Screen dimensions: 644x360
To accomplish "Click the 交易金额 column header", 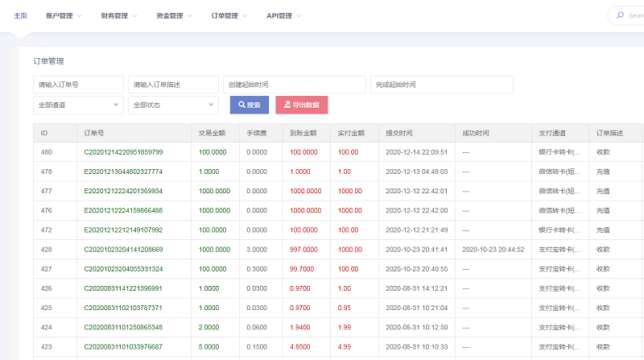I will click(x=212, y=133).
